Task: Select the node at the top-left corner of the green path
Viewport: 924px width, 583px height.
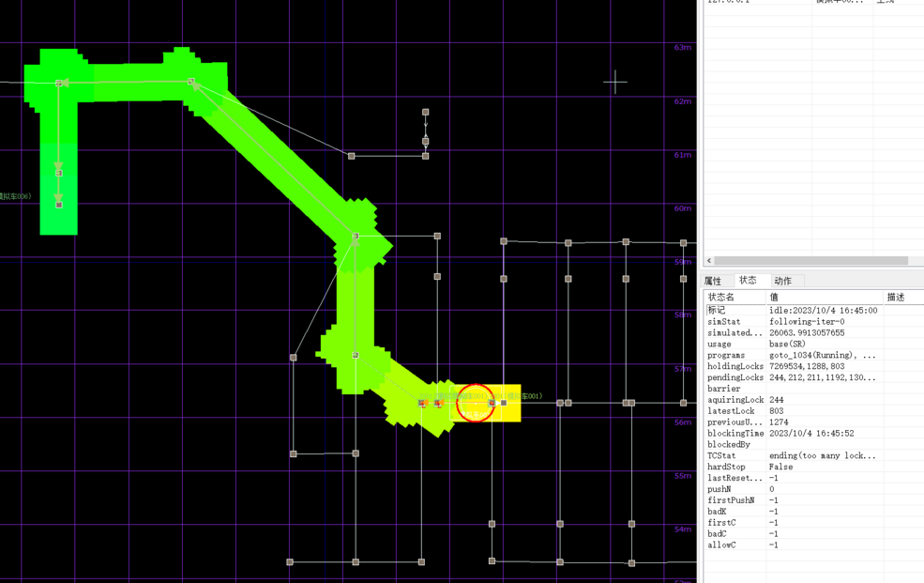Action: [x=59, y=84]
